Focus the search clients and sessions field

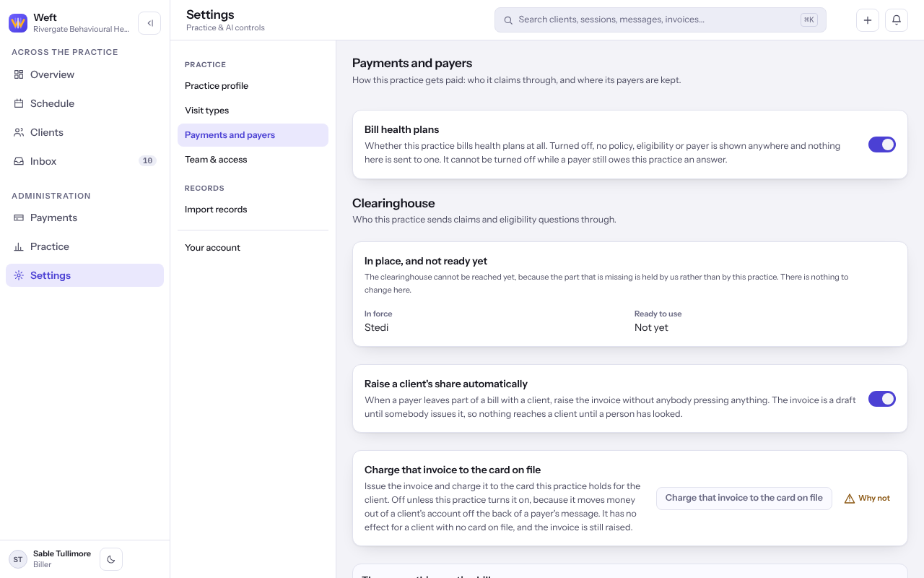661,20
